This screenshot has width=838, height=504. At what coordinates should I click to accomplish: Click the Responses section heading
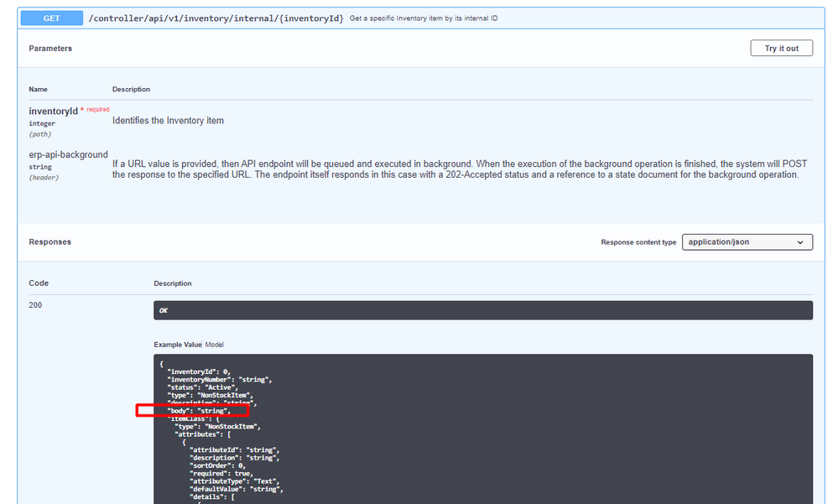(49, 242)
